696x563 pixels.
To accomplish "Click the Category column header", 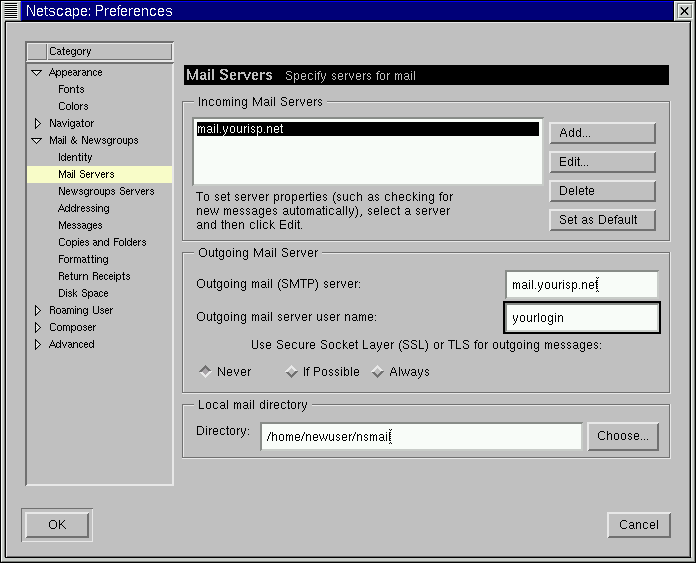I will tap(100, 51).
